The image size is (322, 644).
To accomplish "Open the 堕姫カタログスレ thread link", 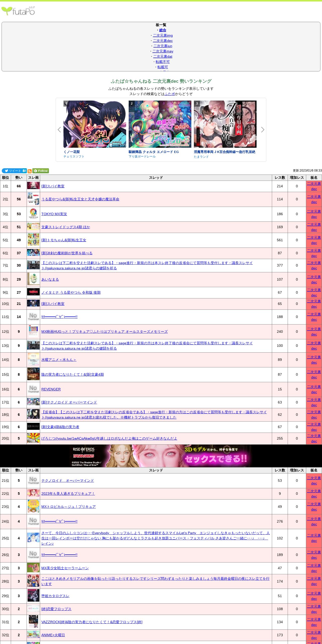I will coord(55,596).
